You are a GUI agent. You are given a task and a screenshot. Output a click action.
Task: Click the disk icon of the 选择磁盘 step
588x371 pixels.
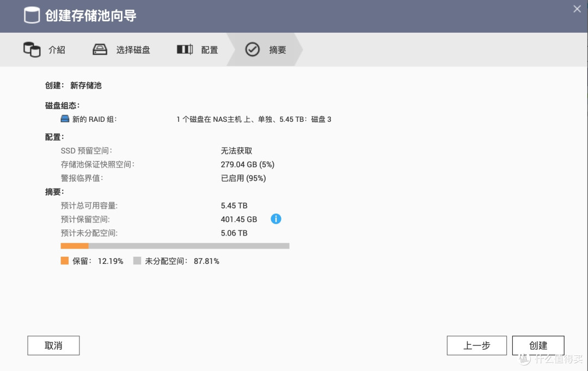coord(100,49)
